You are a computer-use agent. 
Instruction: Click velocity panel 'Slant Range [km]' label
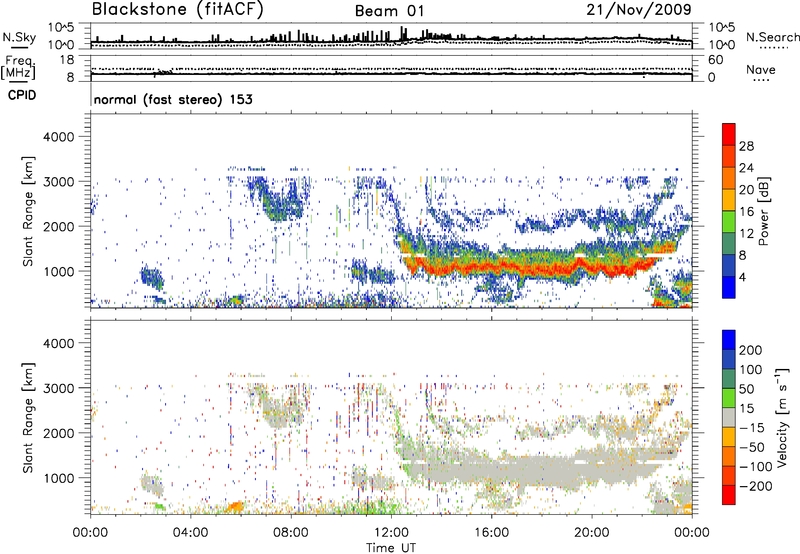28,418
